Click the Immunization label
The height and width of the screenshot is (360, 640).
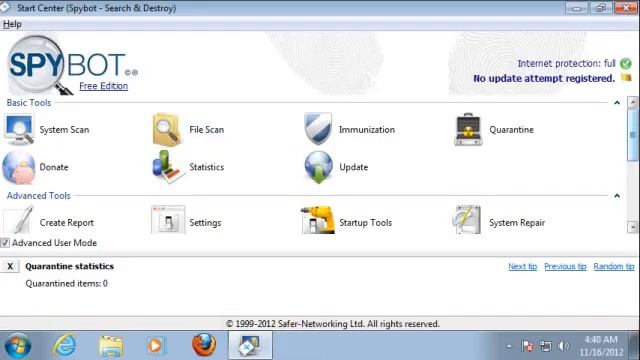tap(367, 130)
